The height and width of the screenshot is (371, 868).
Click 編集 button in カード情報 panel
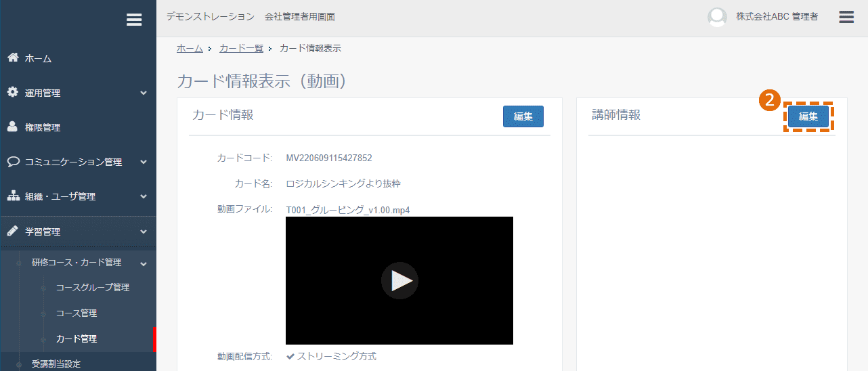(x=523, y=116)
